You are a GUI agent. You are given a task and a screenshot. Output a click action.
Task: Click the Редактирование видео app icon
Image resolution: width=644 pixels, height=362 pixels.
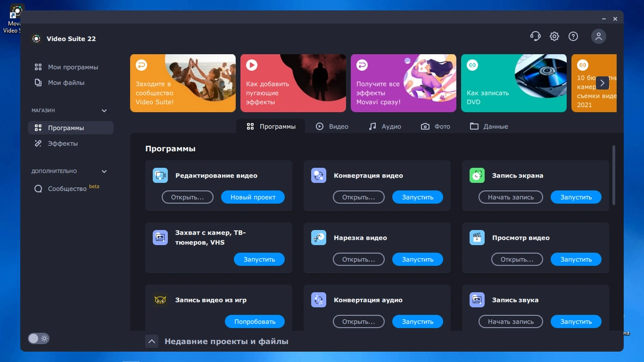click(x=160, y=175)
